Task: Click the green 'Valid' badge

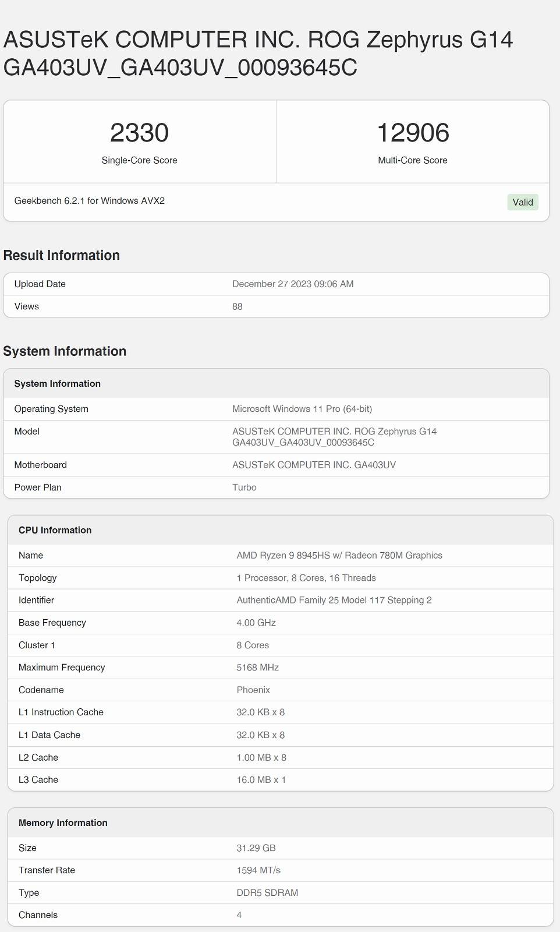Action: pyautogui.click(x=523, y=202)
